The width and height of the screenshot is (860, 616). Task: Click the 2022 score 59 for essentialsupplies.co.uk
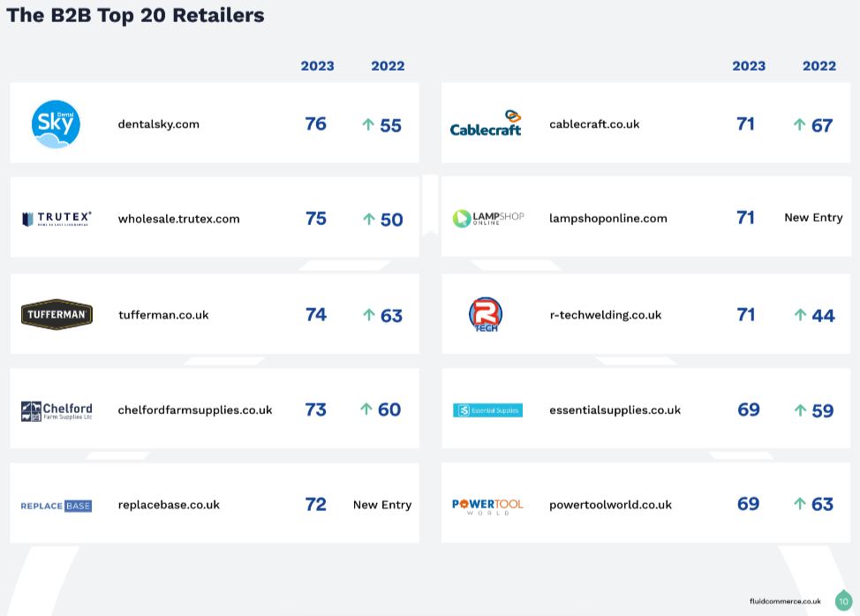[823, 410]
